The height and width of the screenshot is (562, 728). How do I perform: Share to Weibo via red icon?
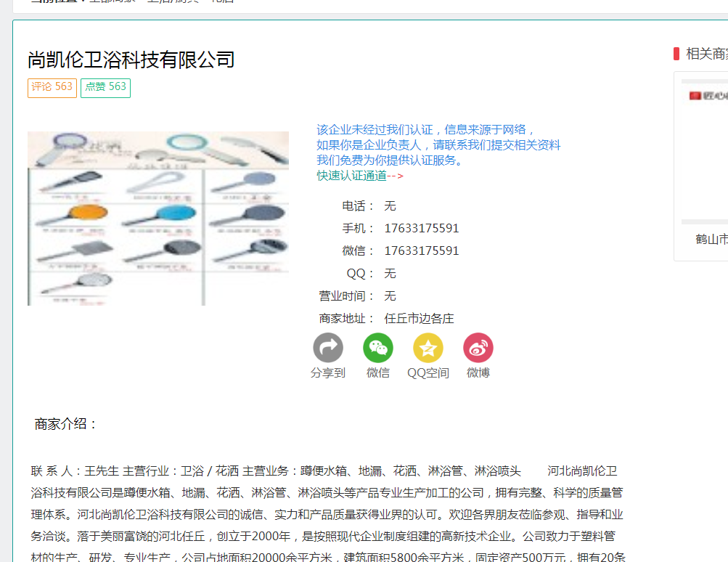478,347
